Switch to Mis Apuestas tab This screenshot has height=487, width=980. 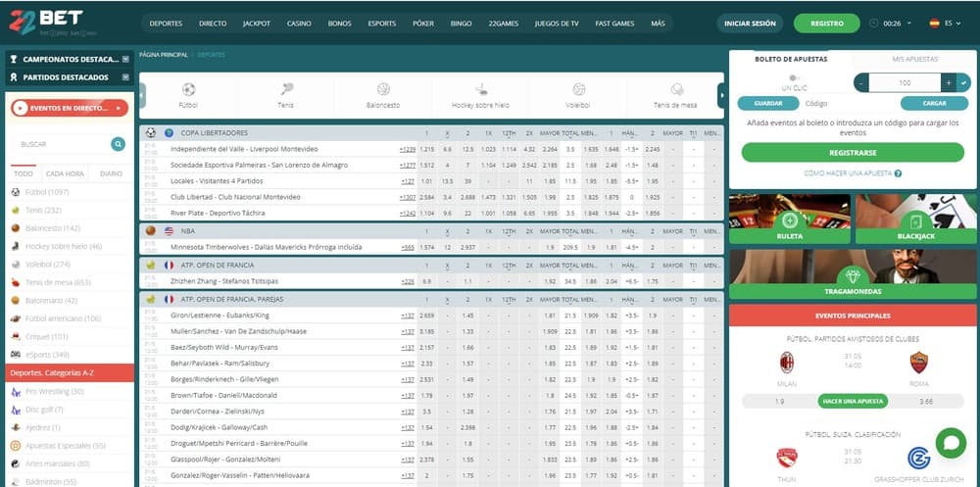pos(914,60)
